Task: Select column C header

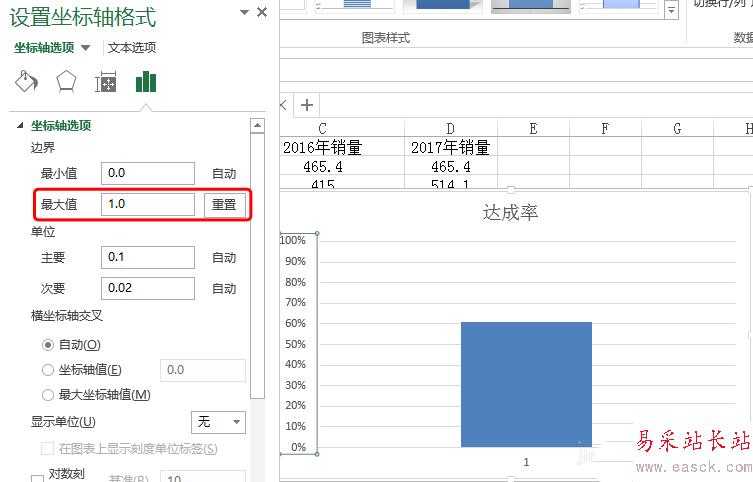Action: pos(342,128)
